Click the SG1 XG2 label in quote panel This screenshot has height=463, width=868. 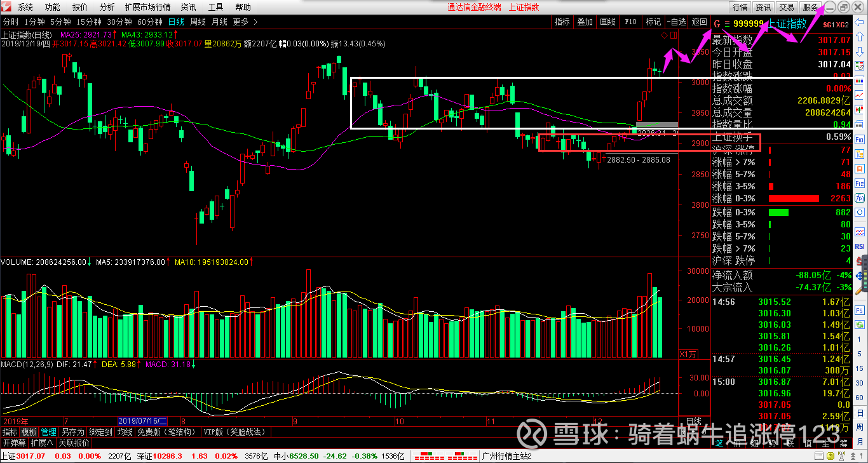tap(836, 25)
